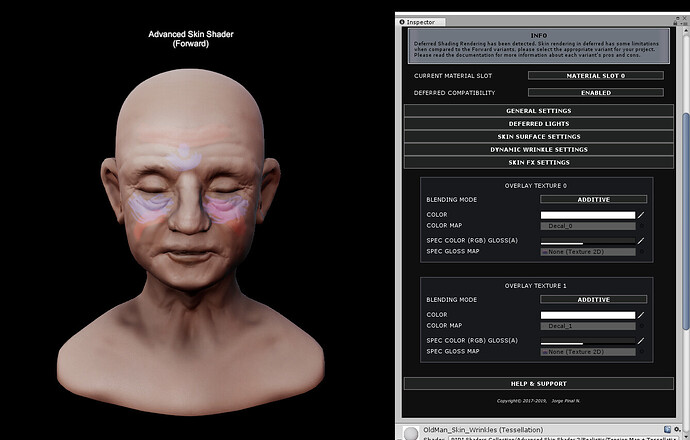
Task: Expand Skin Surface Settings section
Action: 539,136
